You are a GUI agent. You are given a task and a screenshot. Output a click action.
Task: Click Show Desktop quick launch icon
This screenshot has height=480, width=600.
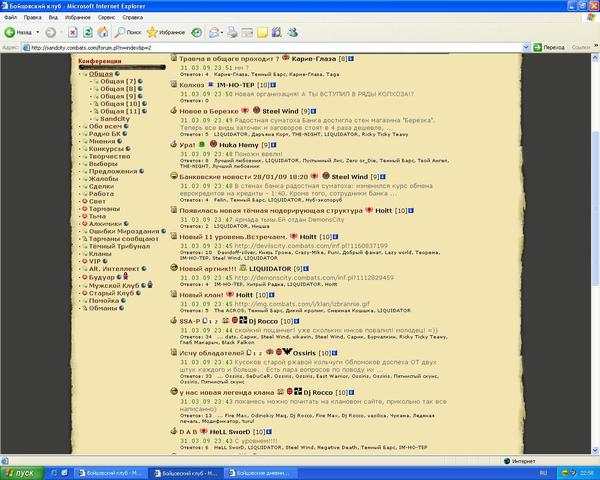[64, 473]
